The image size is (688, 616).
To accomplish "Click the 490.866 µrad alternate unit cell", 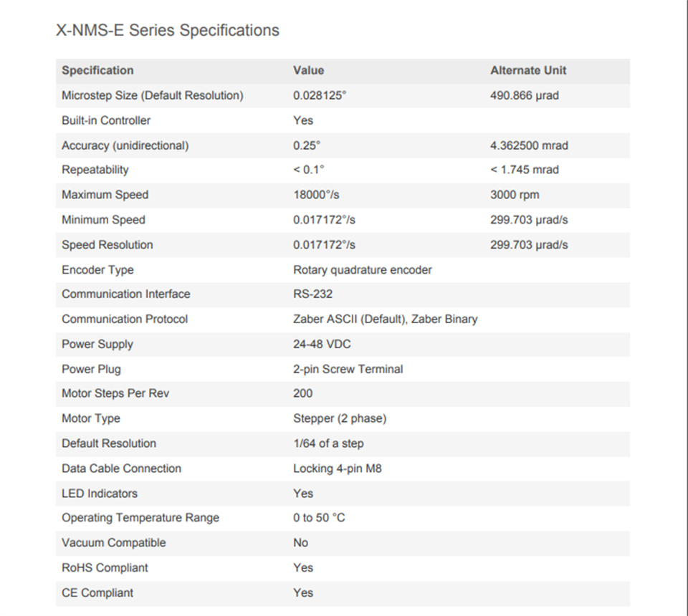I will pos(525,95).
